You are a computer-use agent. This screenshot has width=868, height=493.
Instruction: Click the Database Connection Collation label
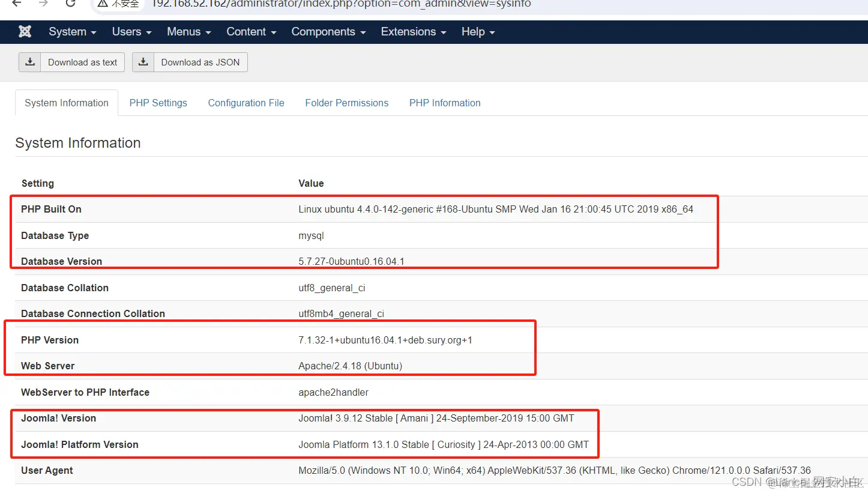(93, 313)
